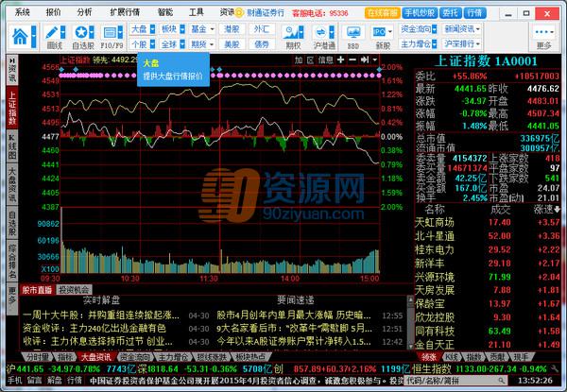Open the 工具 menu

click(x=197, y=12)
